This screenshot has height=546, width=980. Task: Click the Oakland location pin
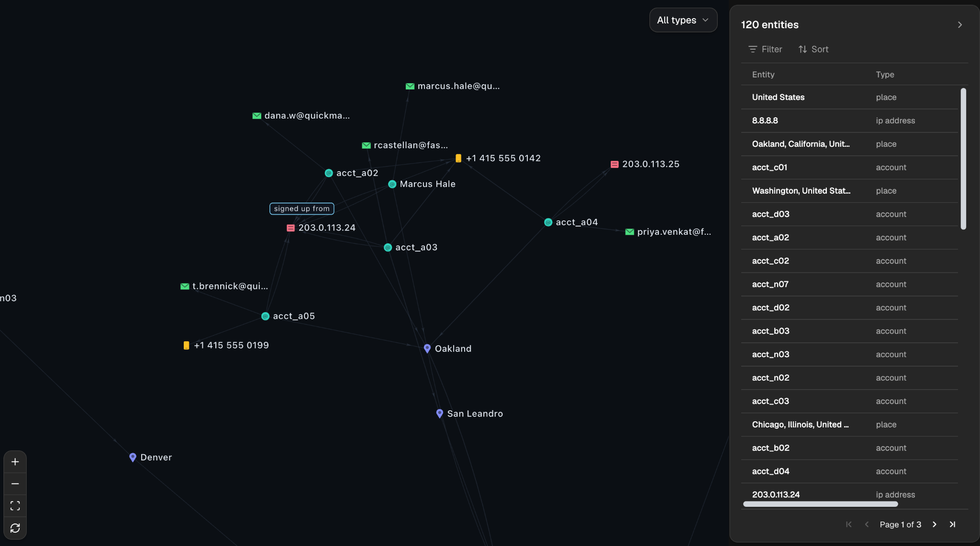(x=427, y=349)
